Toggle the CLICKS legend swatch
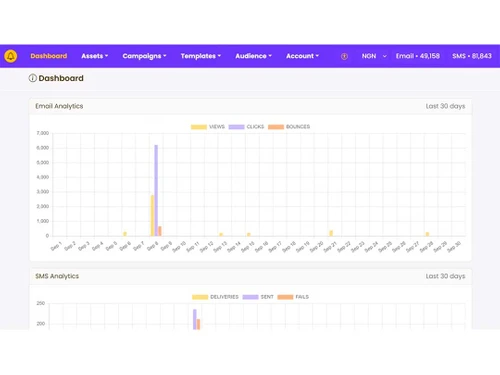This screenshot has height=375, width=500. (237, 127)
